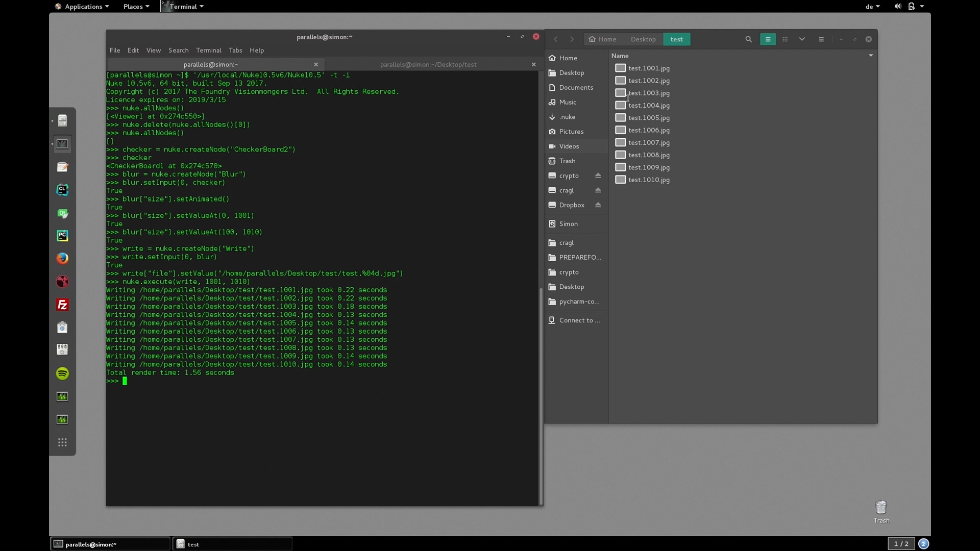The image size is (980, 551).
Task: Open the terminal File menu
Action: point(115,50)
